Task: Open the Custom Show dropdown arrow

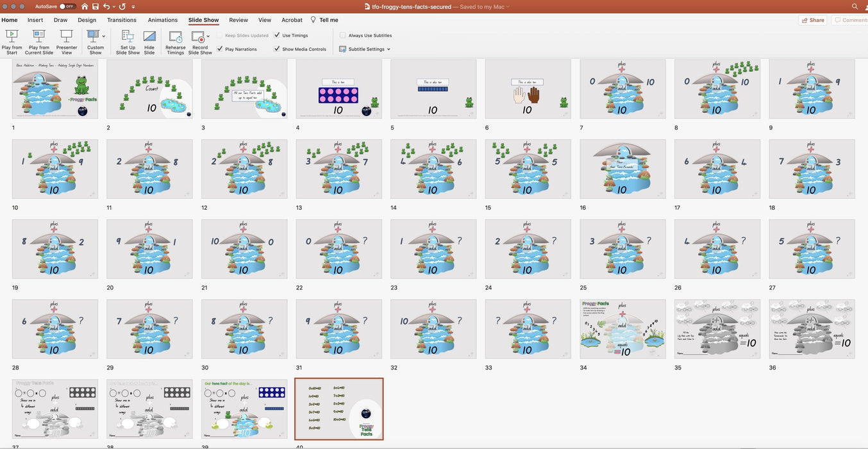Action: [x=104, y=37]
